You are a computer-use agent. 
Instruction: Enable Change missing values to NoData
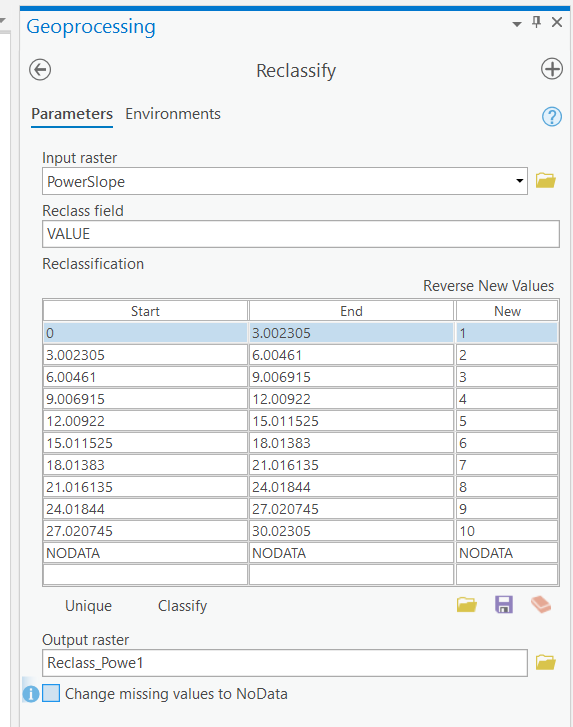point(51,694)
